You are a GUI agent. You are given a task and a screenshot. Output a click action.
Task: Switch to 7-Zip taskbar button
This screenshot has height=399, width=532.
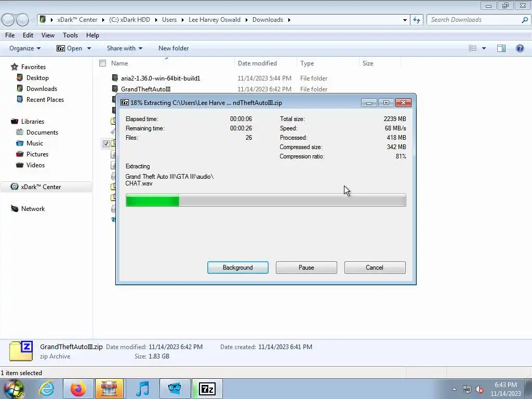[207, 389]
